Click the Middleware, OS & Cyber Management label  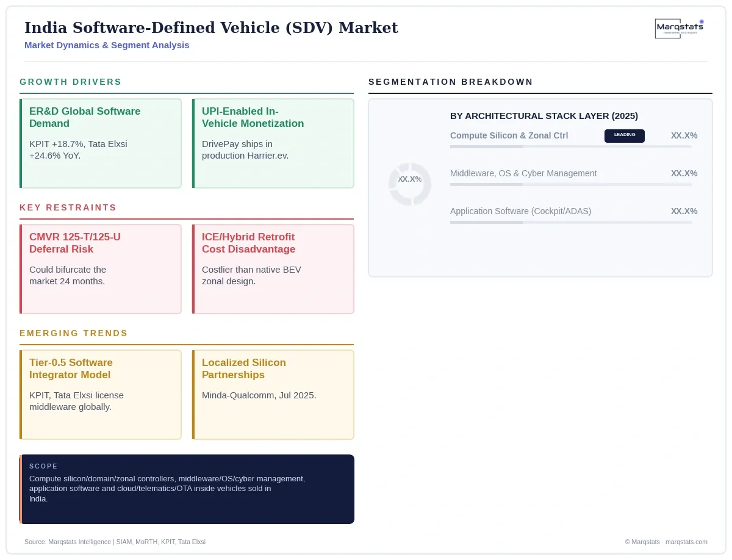pyautogui.click(x=523, y=173)
